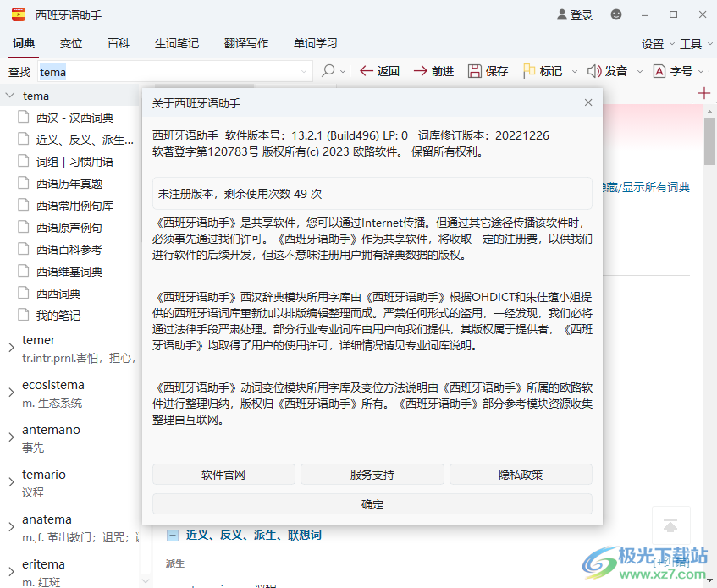
Task: Expand the eritema entry
Action: (x=11, y=571)
